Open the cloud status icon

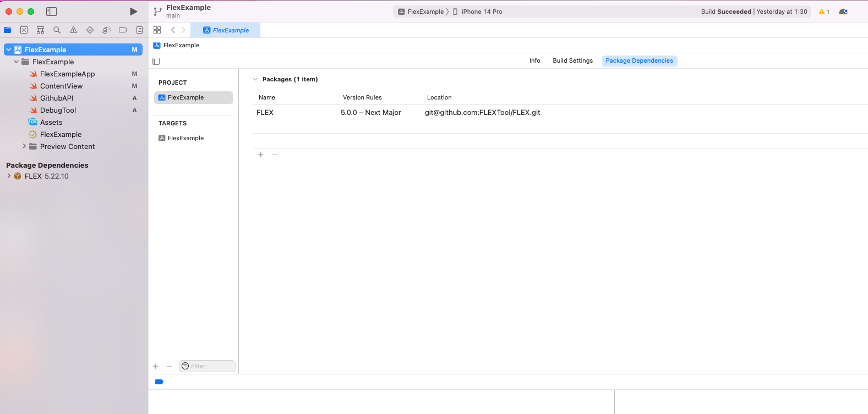coord(843,12)
